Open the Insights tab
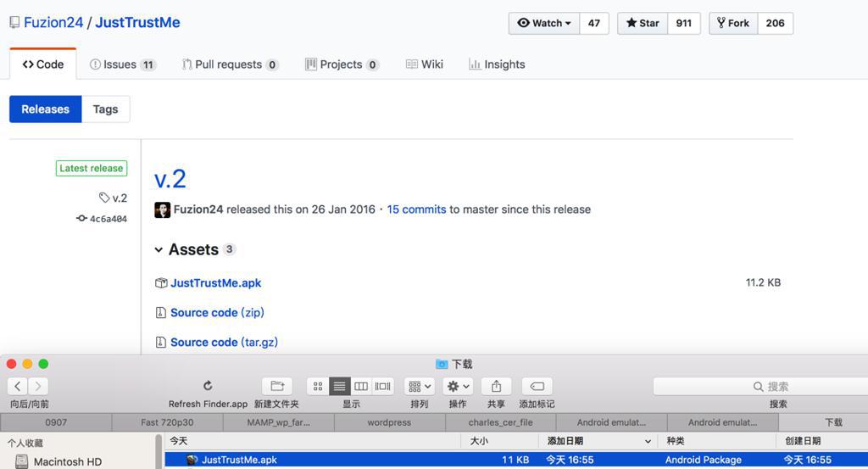The width and height of the screenshot is (868, 469). (497, 64)
